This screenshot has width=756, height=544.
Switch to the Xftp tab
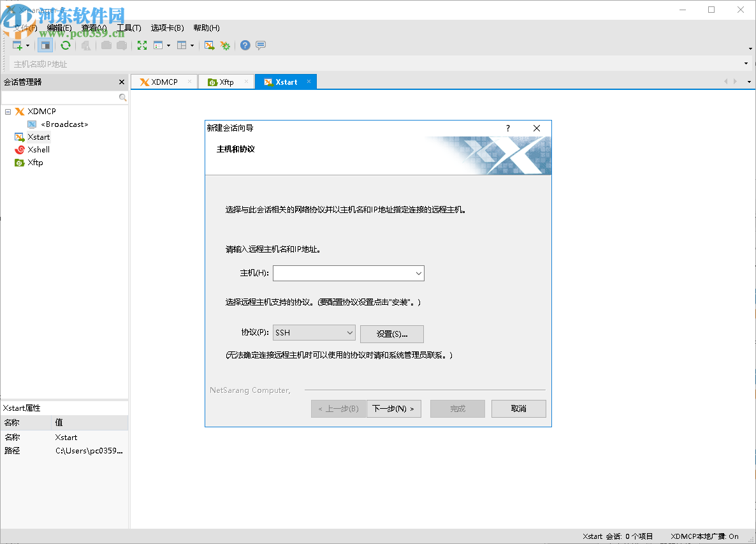[x=226, y=82]
